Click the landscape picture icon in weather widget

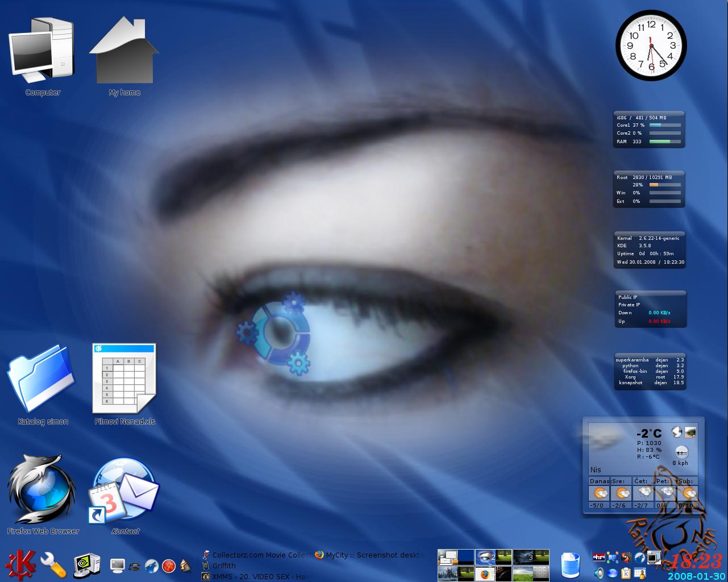[x=690, y=432]
